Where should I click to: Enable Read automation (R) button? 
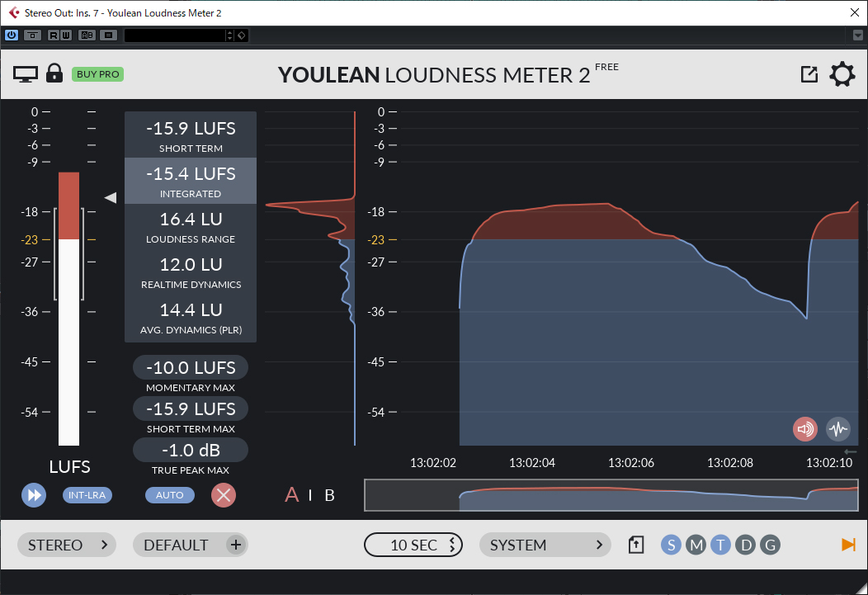(53, 35)
